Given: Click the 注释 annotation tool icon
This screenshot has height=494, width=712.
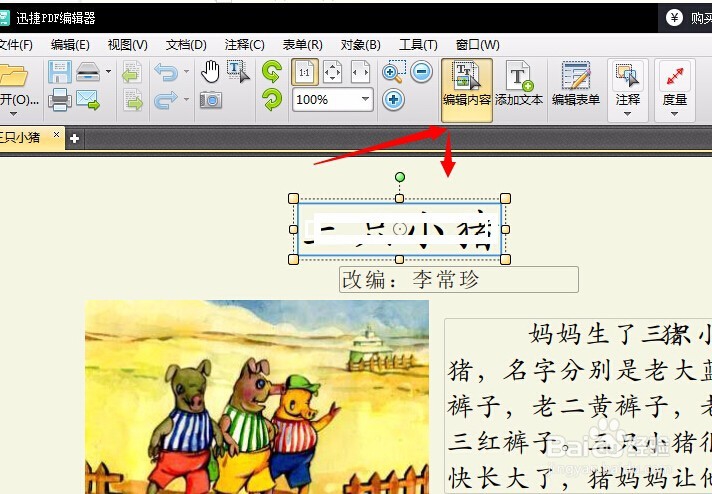Looking at the screenshot, I should coord(628,76).
